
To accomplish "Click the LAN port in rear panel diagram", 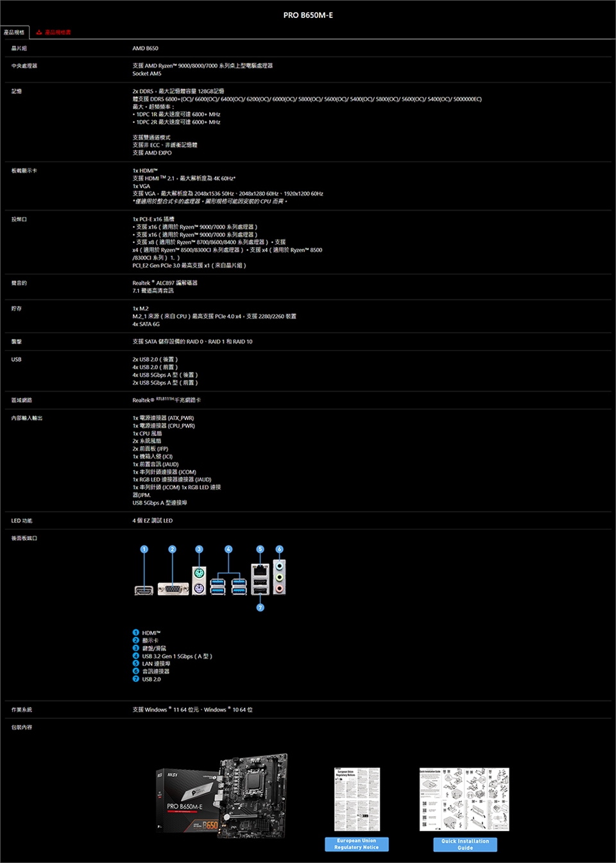I will [x=260, y=570].
